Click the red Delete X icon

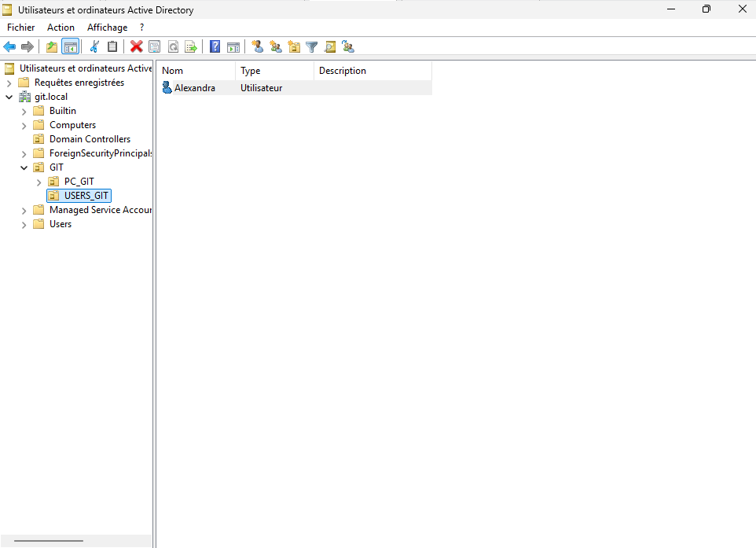137,47
